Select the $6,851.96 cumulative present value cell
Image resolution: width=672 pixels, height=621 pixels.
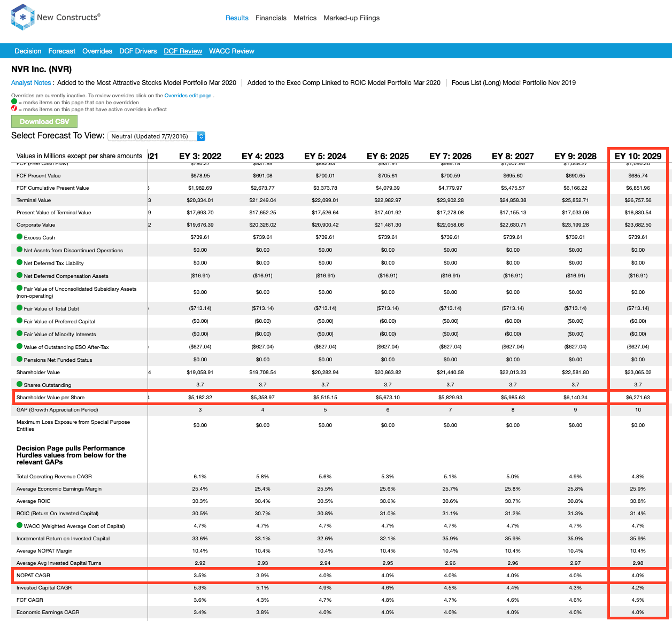pos(638,188)
